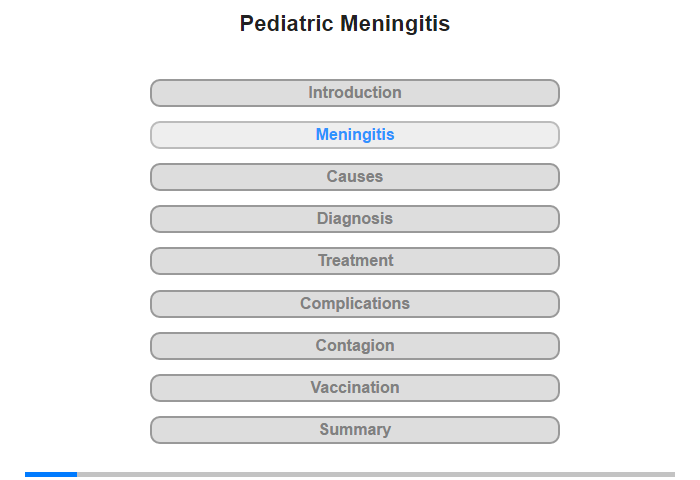Choose Diagnosis in the topic list

pos(355,219)
